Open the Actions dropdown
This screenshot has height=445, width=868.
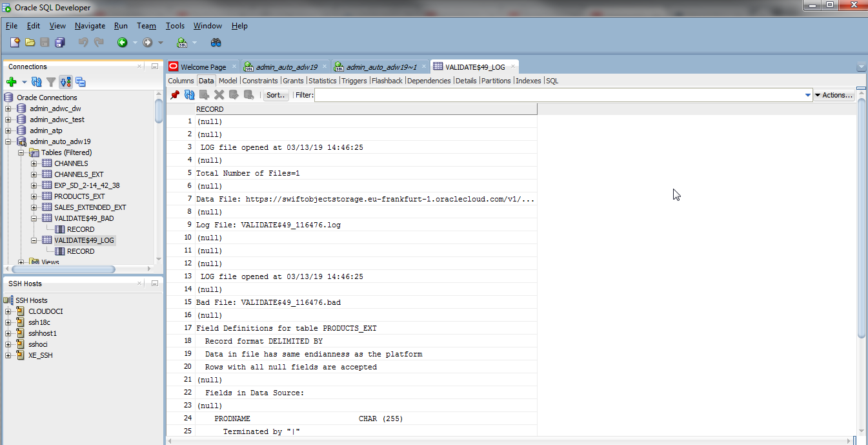[x=834, y=95]
